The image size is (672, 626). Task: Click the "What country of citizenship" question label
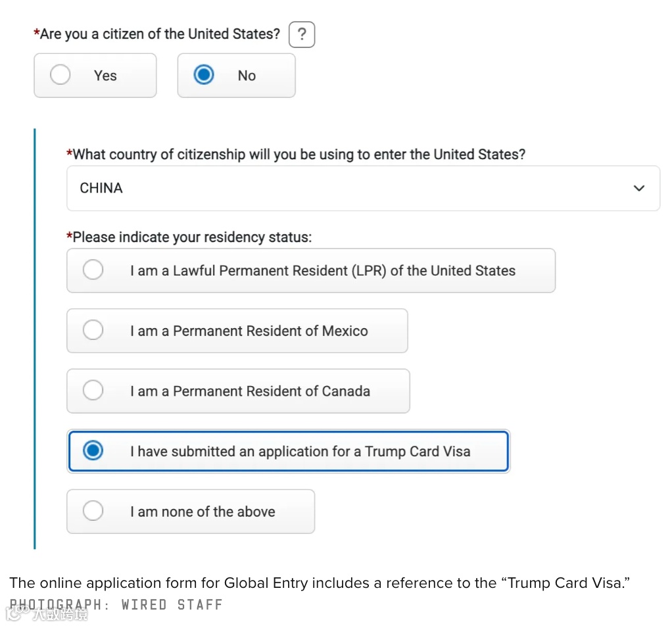pyautogui.click(x=299, y=155)
